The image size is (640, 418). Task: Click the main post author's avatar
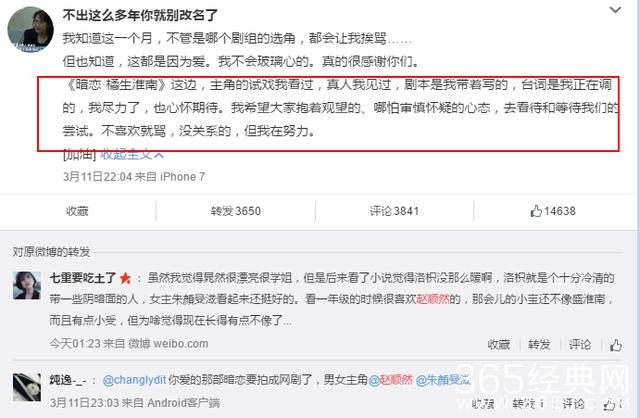(31, 29)
